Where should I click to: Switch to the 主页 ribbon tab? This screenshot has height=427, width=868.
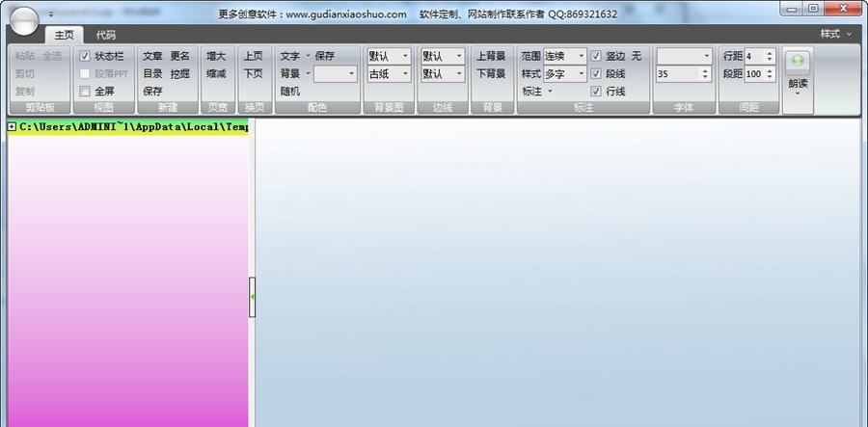65,35
